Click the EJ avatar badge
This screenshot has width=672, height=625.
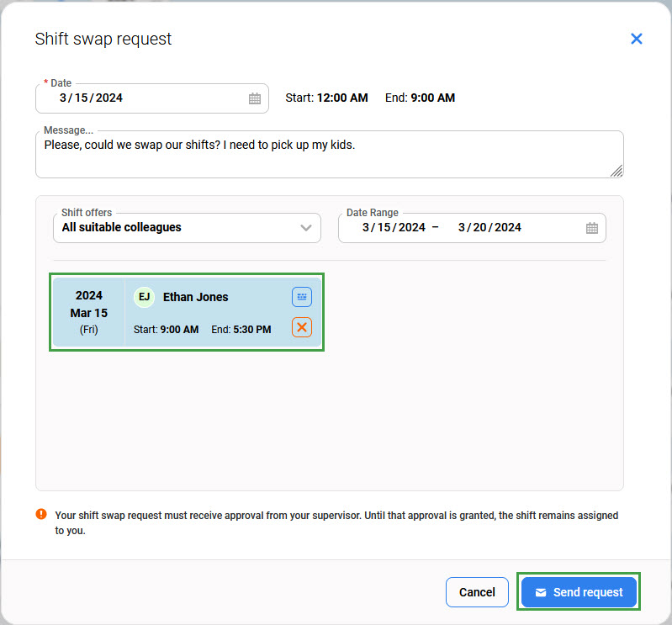(145, 297)
